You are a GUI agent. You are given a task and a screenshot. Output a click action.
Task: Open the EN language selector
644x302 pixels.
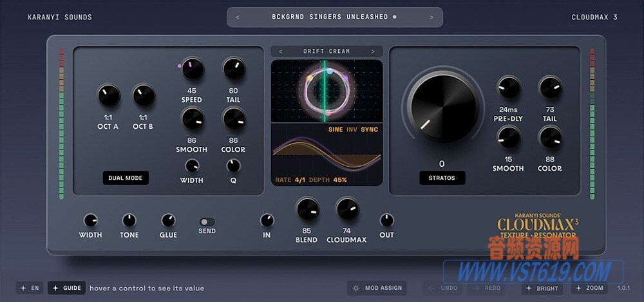[30, 288]
